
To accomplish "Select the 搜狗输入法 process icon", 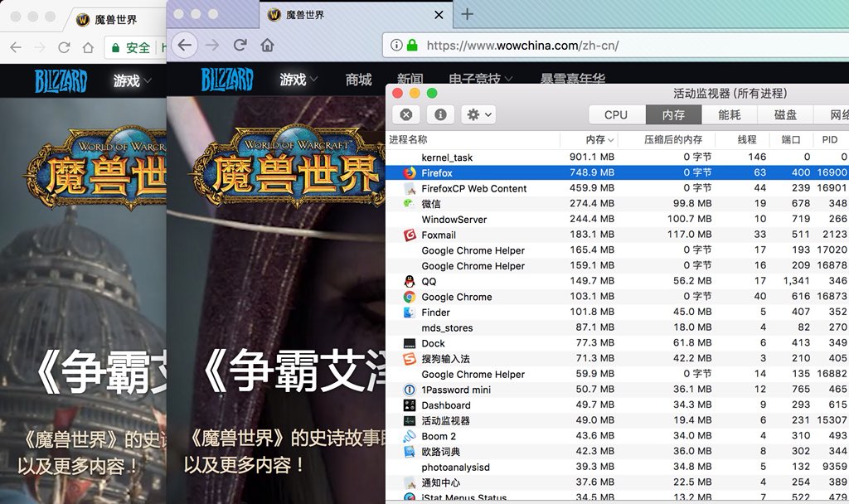I will 410,359.
